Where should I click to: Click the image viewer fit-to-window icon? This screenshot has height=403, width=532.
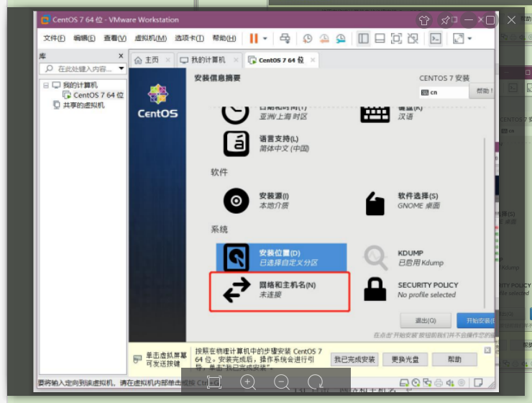214,382
